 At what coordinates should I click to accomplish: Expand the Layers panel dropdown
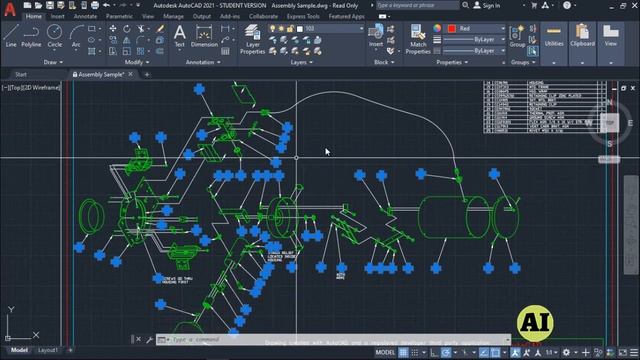tap(302, 62)
